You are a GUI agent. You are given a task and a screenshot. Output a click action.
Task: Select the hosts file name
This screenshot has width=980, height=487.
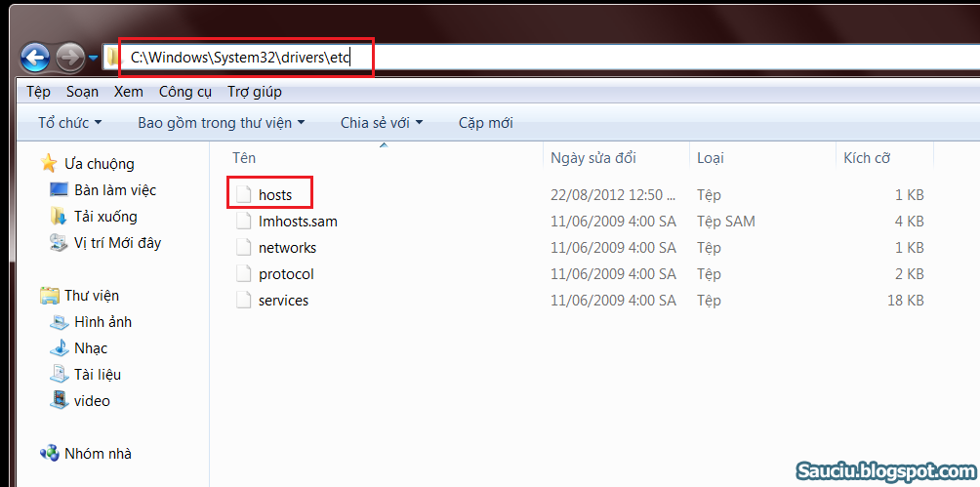(x=275, y=195)
